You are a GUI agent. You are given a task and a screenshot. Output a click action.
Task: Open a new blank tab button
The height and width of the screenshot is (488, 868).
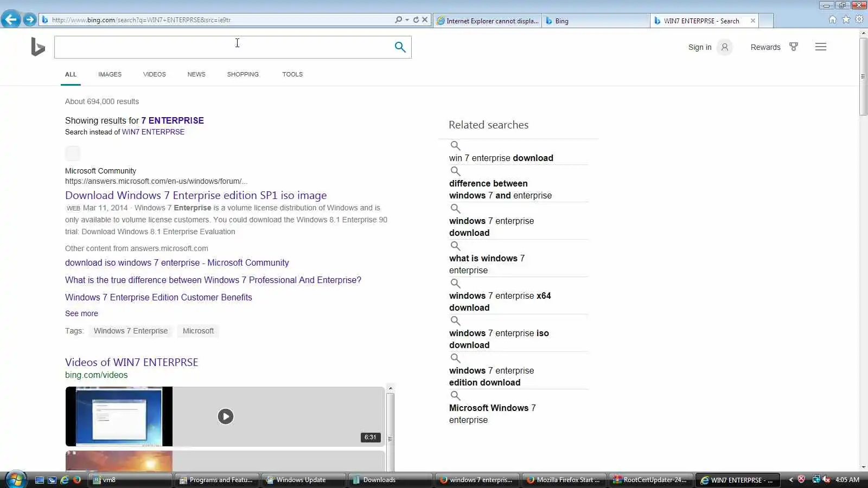tap(766, 21)
